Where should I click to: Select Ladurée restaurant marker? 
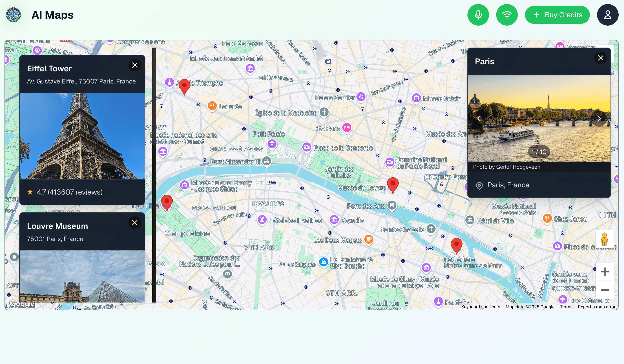pyautogui.click(x=212, y=106)
